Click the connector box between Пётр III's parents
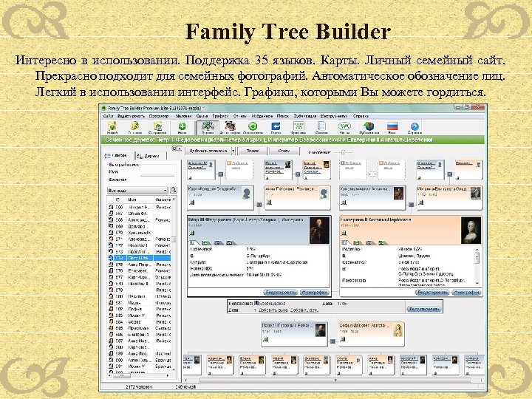This screenshot has width=532, height=399. (x=259, y=205)
